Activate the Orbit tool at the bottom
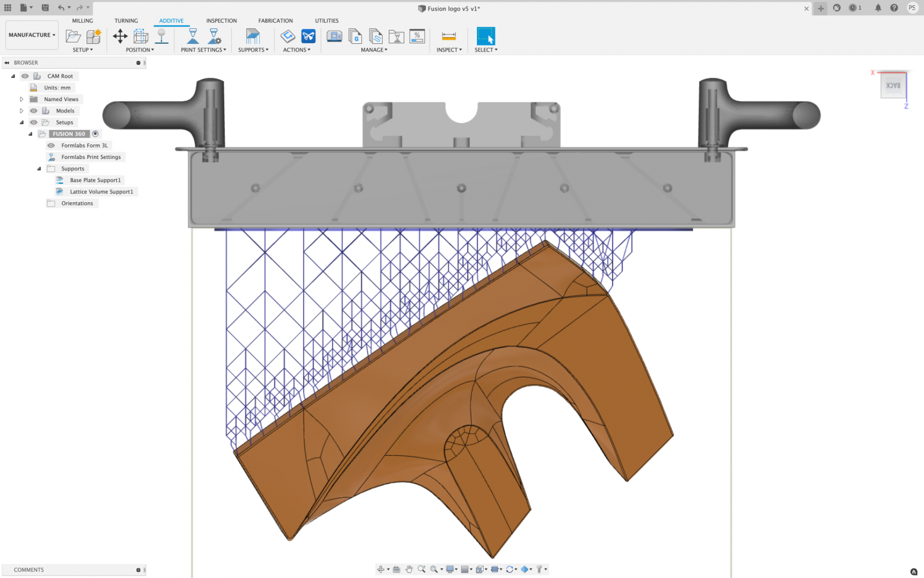This screenshot has width=924, height=578. click(382, 569)
